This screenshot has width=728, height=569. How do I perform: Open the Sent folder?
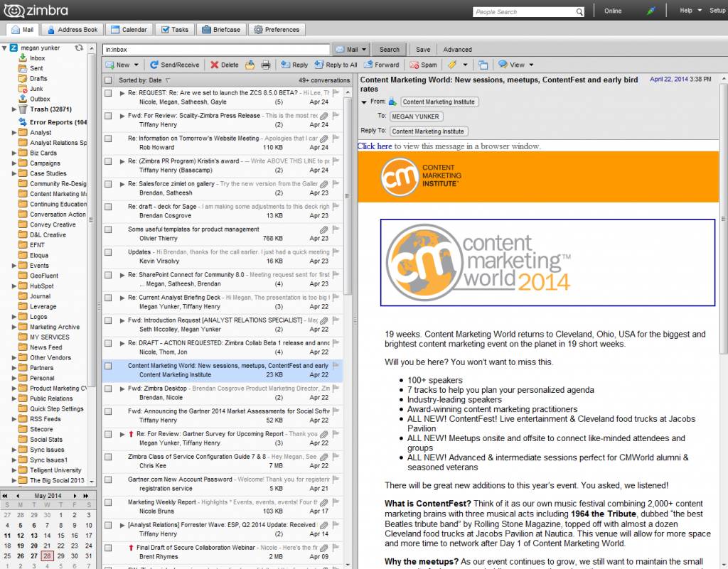(36, 68)
